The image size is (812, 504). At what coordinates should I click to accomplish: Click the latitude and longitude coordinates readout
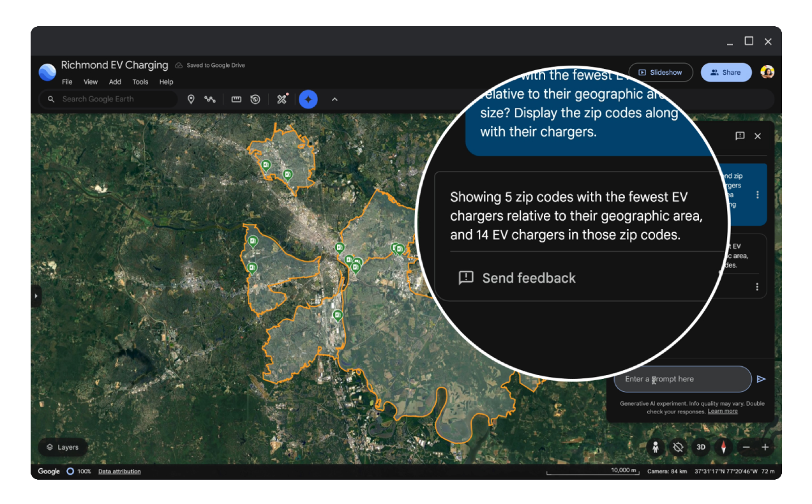(726, 471)
